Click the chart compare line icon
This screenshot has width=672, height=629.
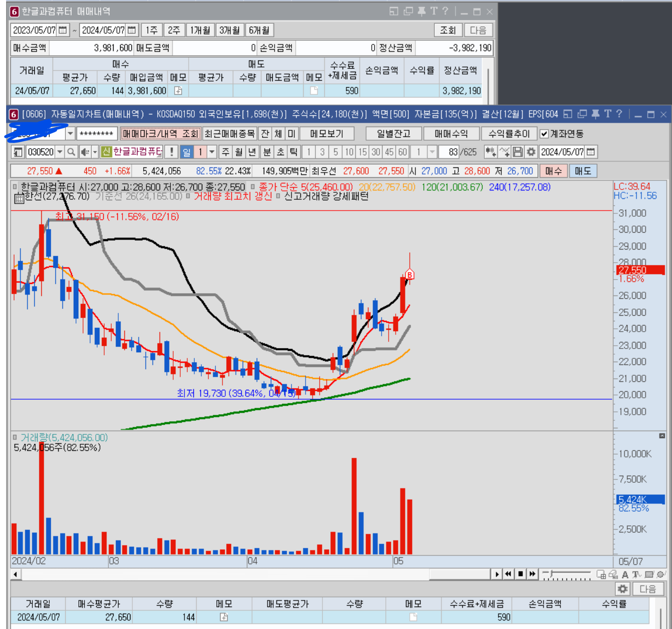pos(504,152)
